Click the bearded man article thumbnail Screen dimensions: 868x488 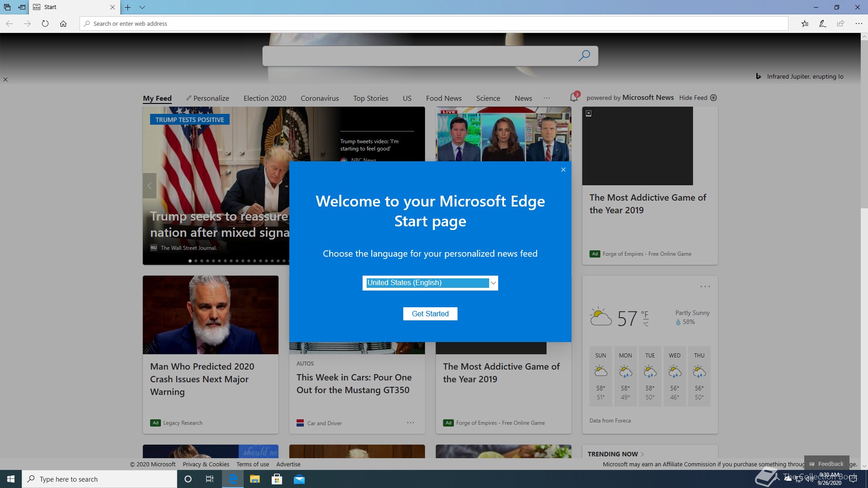pyautogui.click(x=211, y=315)
